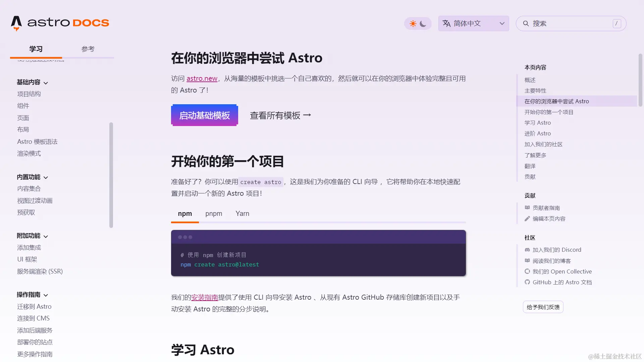Click the Discord icon in community section

[527, 250]
